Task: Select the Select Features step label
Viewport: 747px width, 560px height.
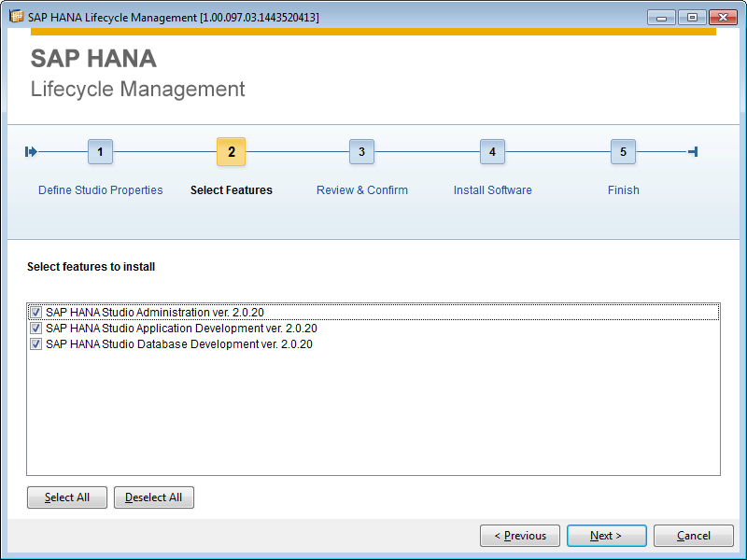Action: (232, 190)
